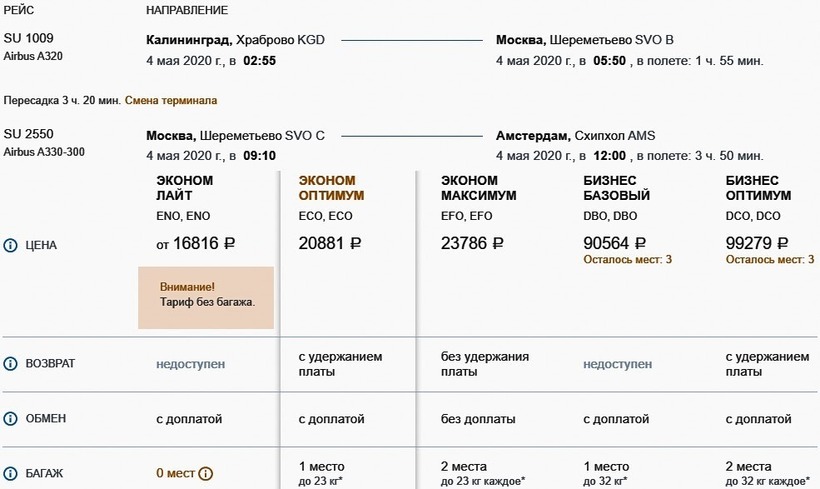Click the info icon beside ВОЗВРАТ
820x489 pixels.
coord(11,364)
